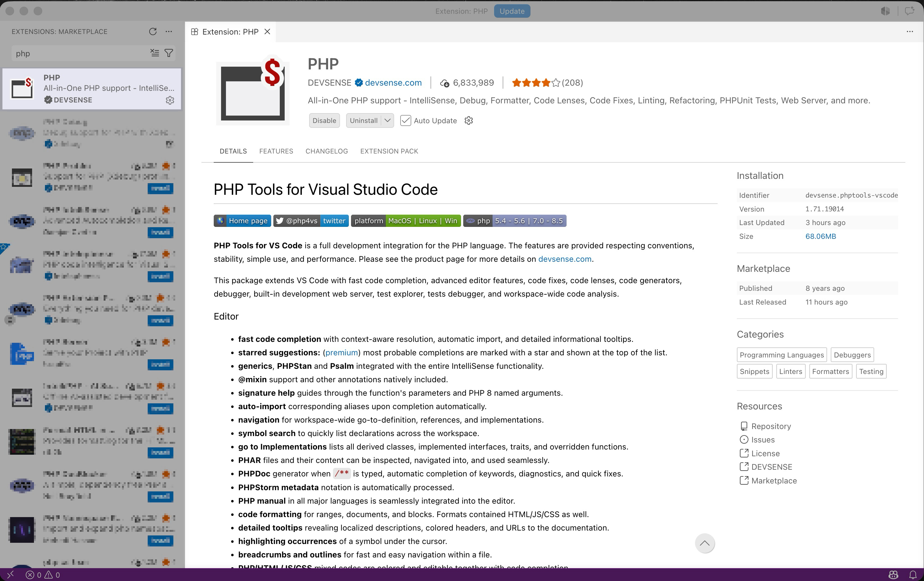The height and width of the screenshot is (581, 924).
Task: Open the CHANGELOG tab
Action: point(327,151)
